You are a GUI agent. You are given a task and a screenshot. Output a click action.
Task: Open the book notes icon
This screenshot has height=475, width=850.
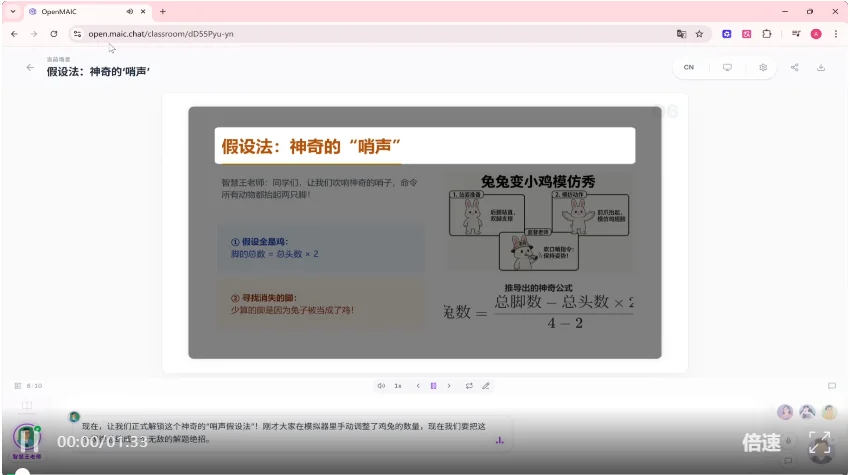click(x=27, y=405)
